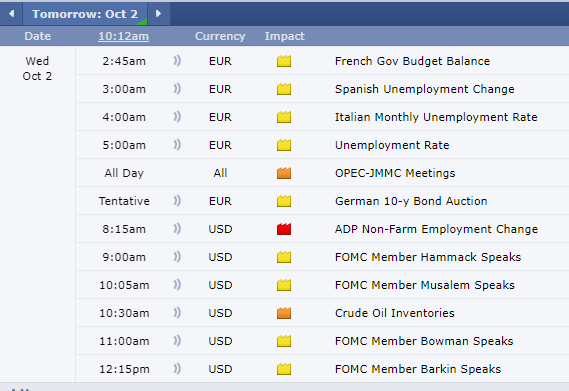Open German 10-y Bond Auction event

coord(411,201)
